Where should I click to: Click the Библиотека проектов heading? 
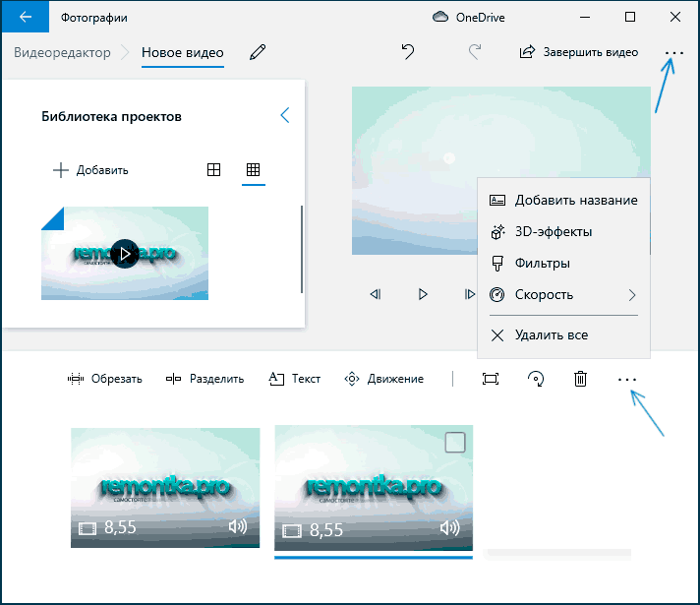tap(111, 116)
